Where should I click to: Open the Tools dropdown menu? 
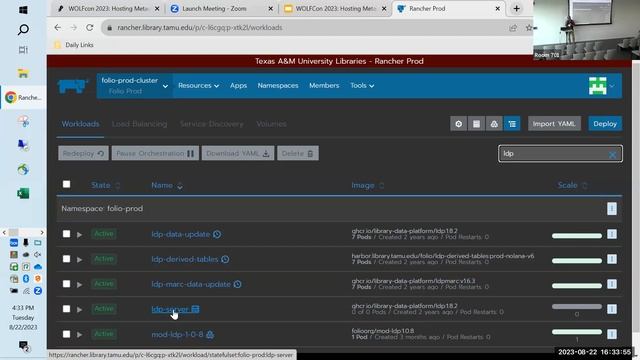[x=362, y=86]
